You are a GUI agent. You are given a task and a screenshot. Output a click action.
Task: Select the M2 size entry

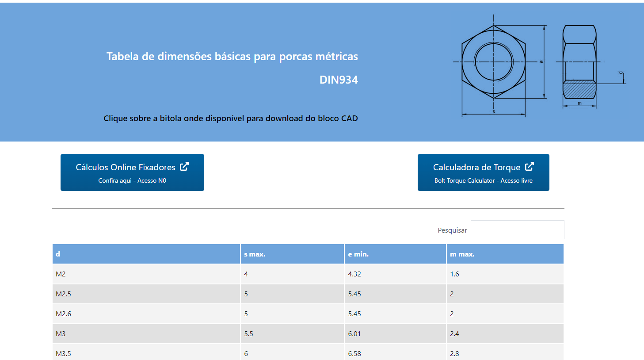[x=61, y=274]
